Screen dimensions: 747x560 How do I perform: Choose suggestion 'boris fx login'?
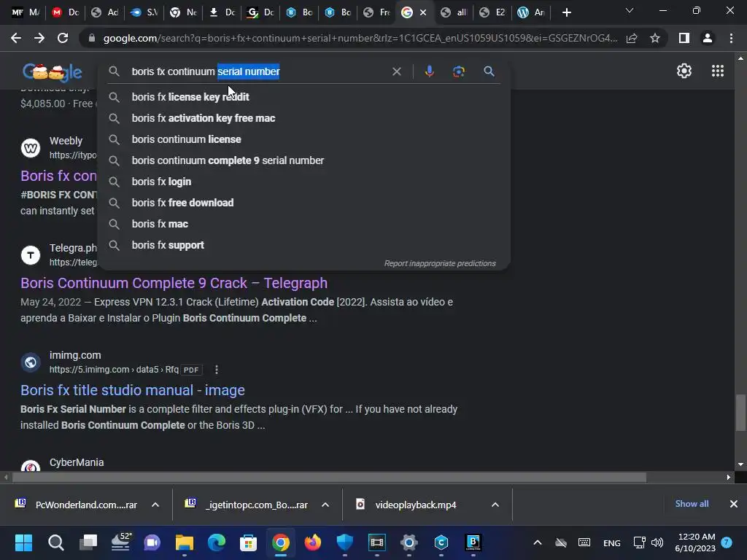point(304,182)
